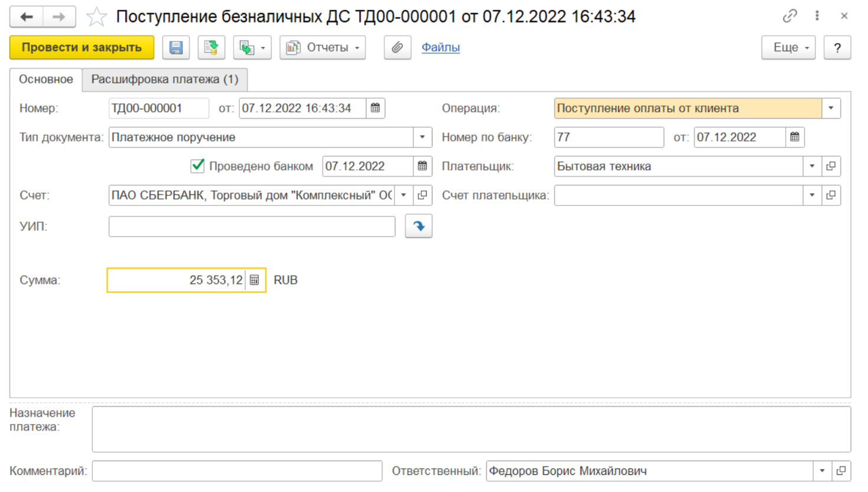Open the Еще menu button

[x=788, y=48]
